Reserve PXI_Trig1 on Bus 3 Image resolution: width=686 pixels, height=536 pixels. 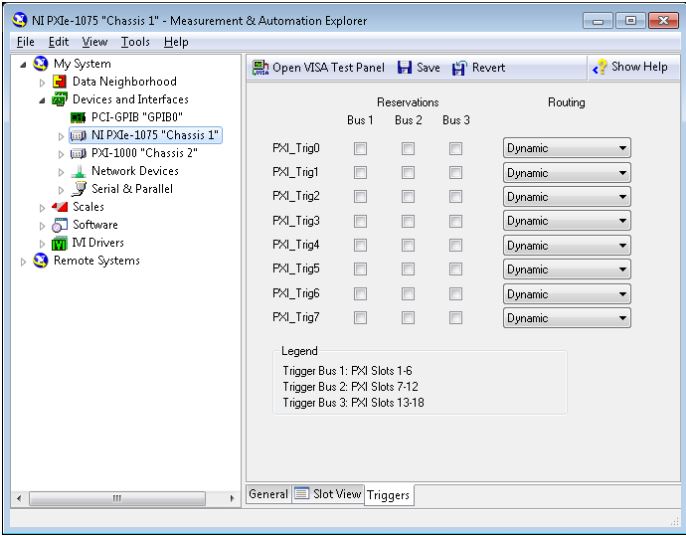[455, 172]
